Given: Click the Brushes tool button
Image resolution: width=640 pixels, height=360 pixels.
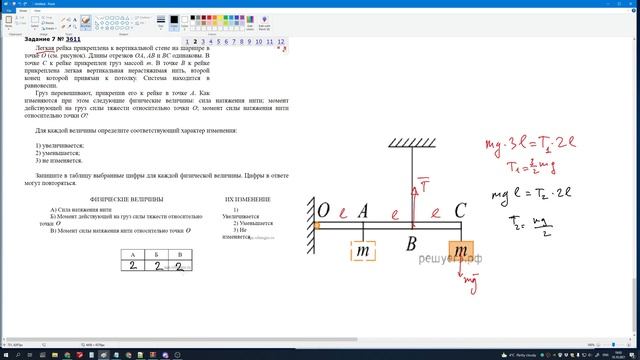Looking at the screenshot, I should point(85,20).
